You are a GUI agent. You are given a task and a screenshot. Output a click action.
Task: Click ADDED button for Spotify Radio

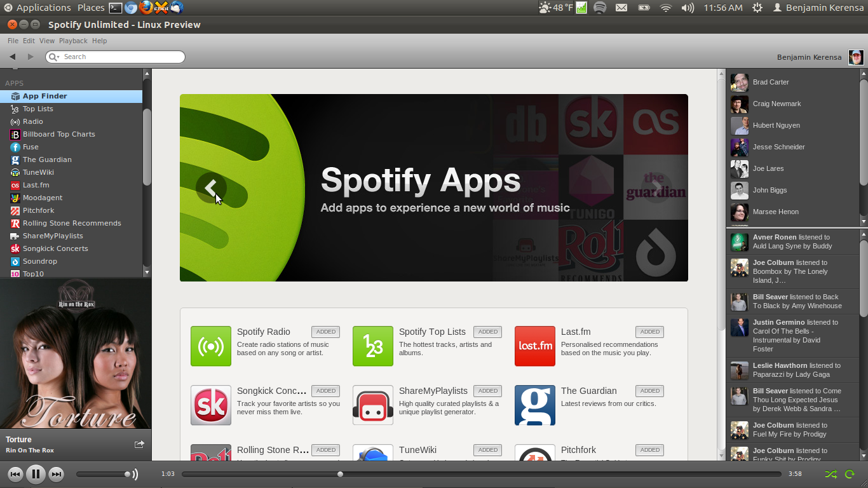pyautogui.click(x=326, y=332)
